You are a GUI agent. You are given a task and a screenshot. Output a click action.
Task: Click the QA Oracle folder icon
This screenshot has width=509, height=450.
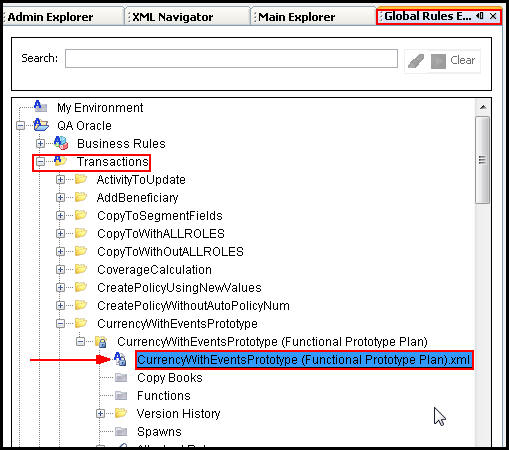coord(41,125)
